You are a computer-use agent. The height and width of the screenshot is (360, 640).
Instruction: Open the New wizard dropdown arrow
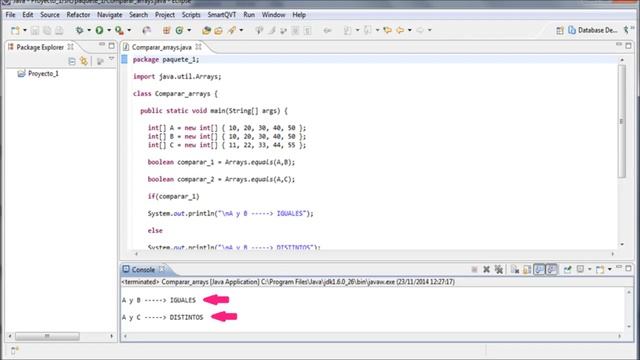25,30
